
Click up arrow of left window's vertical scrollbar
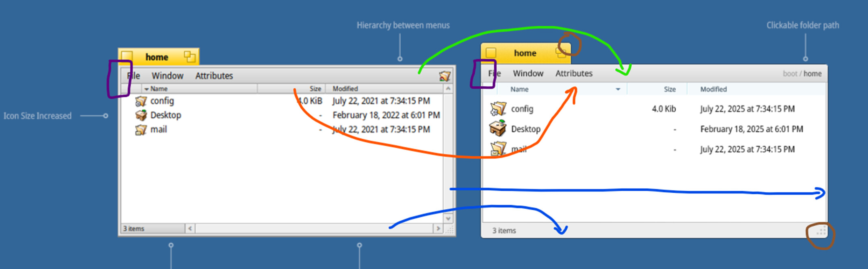coord(448,88)
